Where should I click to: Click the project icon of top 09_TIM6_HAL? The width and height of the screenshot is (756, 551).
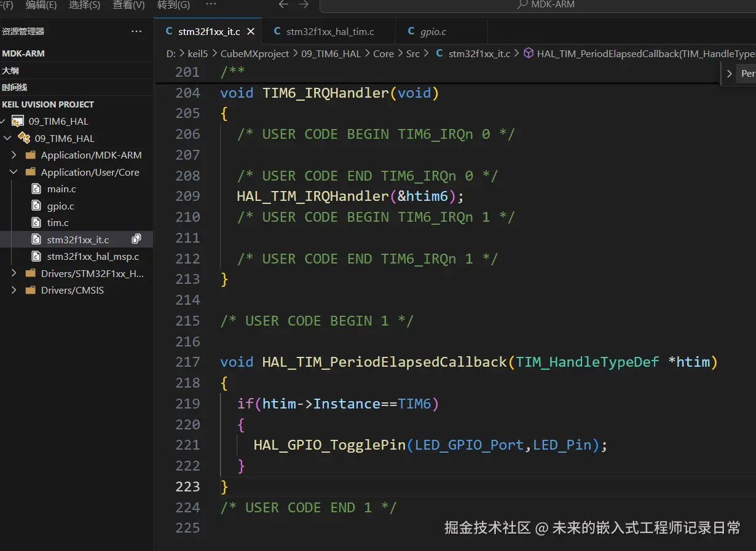point(18,122)
